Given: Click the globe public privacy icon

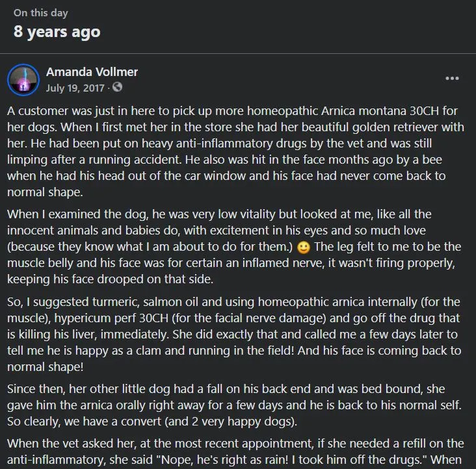Looking at the screenshot, I should pyautogui.click(x=117, y=87).
